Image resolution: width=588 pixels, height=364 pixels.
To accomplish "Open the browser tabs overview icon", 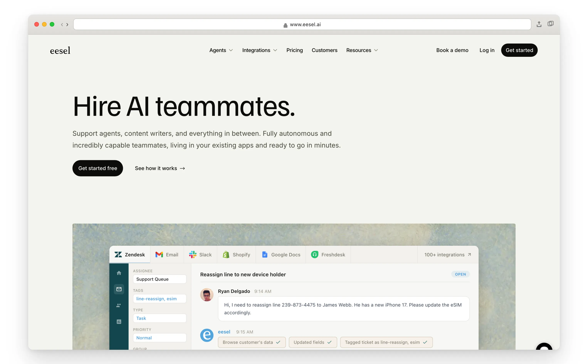I will click(x=550, y=24).
